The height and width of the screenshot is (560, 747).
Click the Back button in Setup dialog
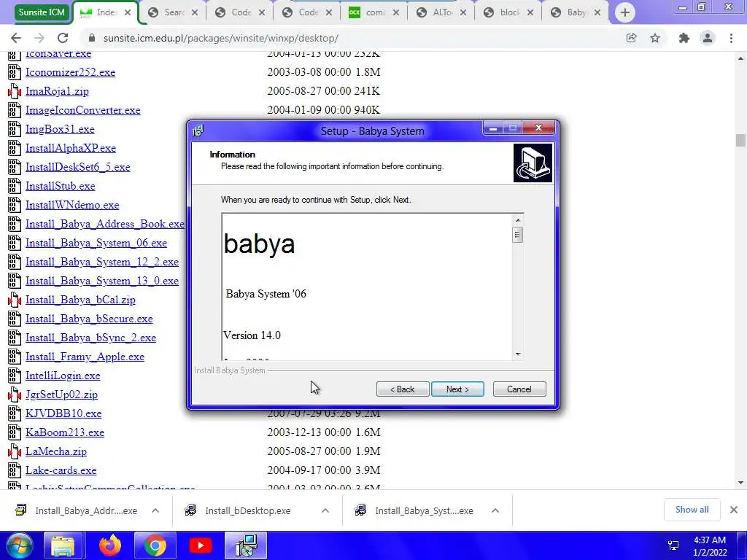[403, 389]
